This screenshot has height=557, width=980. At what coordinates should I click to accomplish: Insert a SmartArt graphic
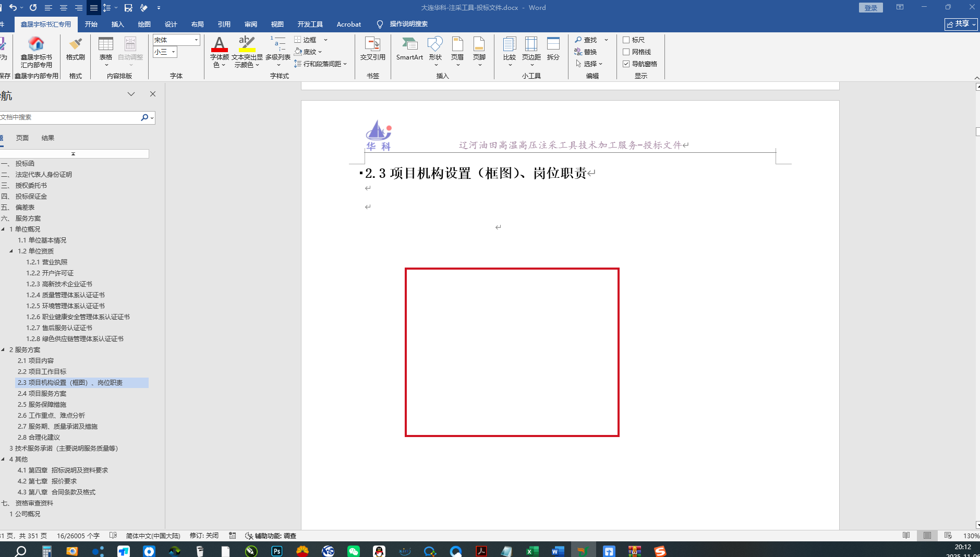[x=409, y=49]
